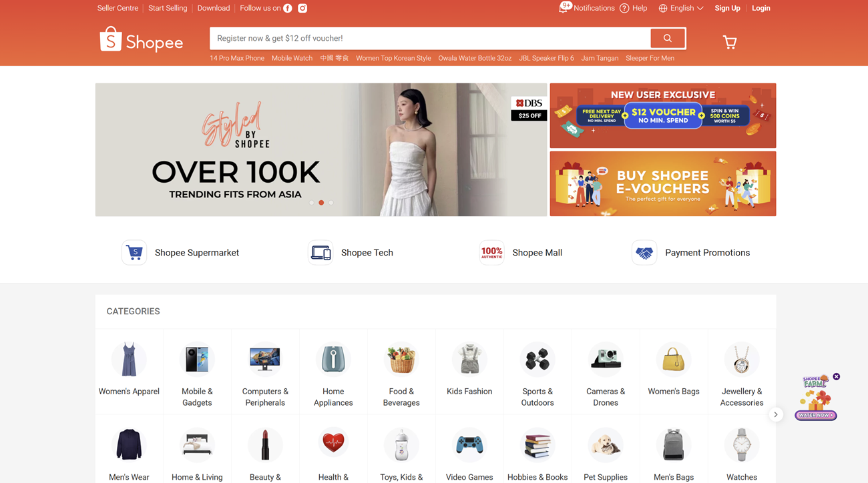Click the Shopee logo

point(142,40)
